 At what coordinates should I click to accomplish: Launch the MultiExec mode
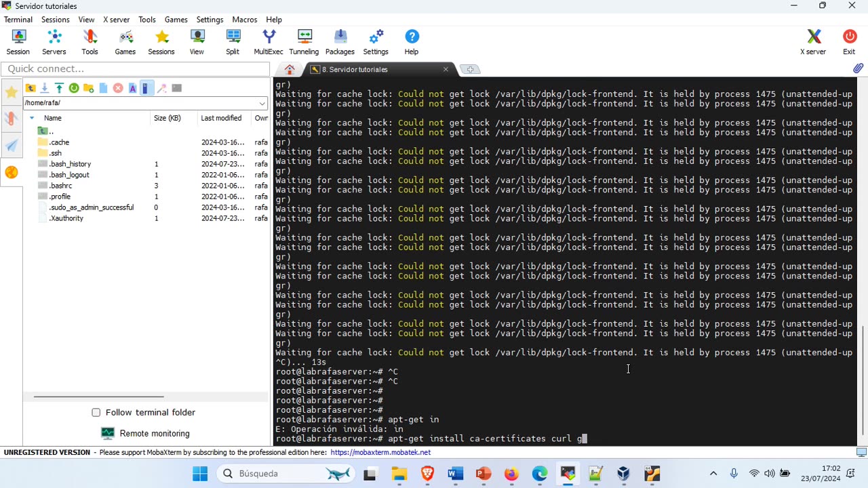(x=269, y=42)
